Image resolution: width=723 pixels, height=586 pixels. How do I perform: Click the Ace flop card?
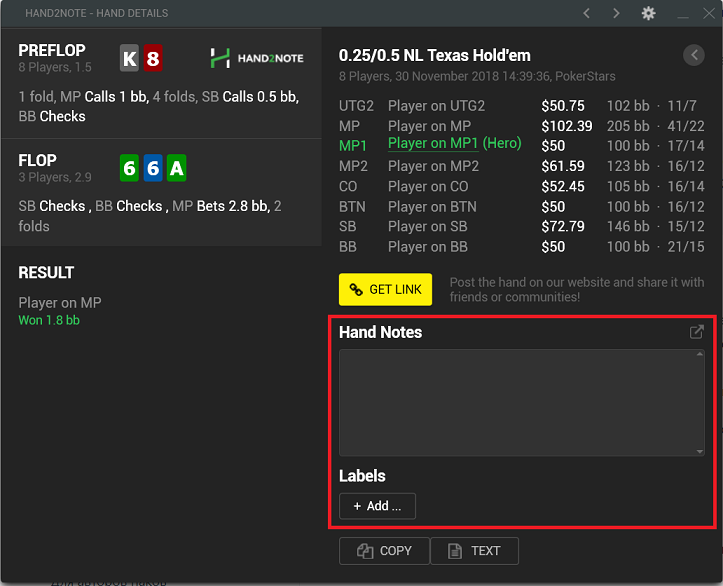177,168
